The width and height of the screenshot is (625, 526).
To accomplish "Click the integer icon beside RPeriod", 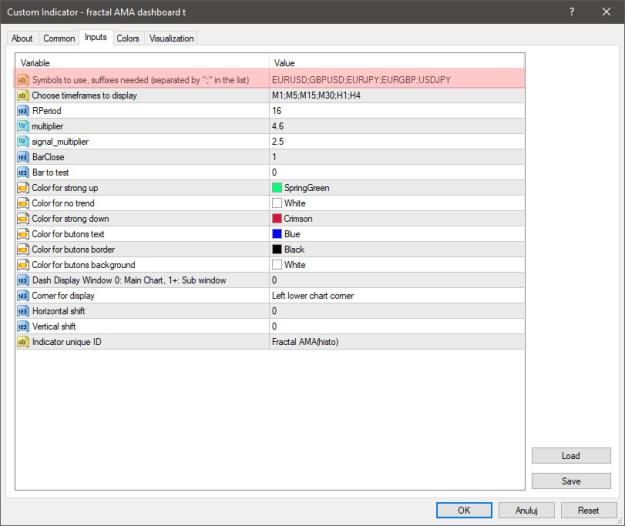I will [23, 111].
